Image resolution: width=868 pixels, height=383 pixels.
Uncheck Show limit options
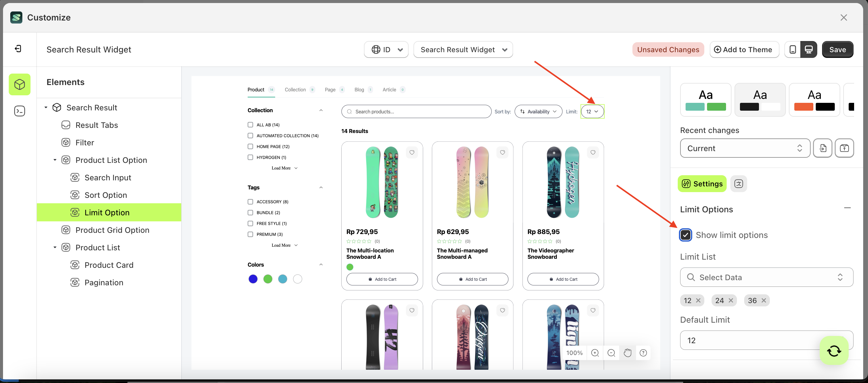tap(685, 235)
